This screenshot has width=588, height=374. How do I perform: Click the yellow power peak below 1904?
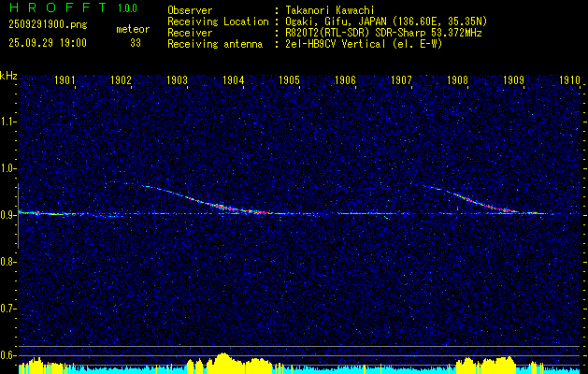point(222,360)
